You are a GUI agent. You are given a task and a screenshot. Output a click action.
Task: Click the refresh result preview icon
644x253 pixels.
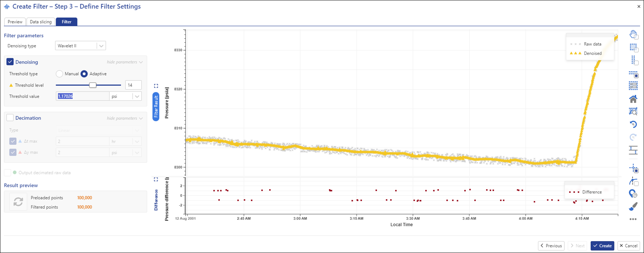pyautogui.click(x=18, y=201)
